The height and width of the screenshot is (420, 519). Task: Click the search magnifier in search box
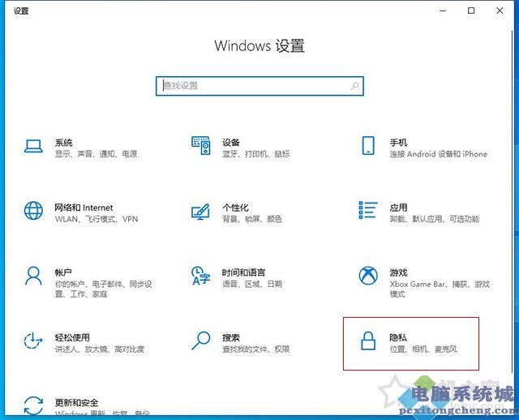[x=354, y=87]
